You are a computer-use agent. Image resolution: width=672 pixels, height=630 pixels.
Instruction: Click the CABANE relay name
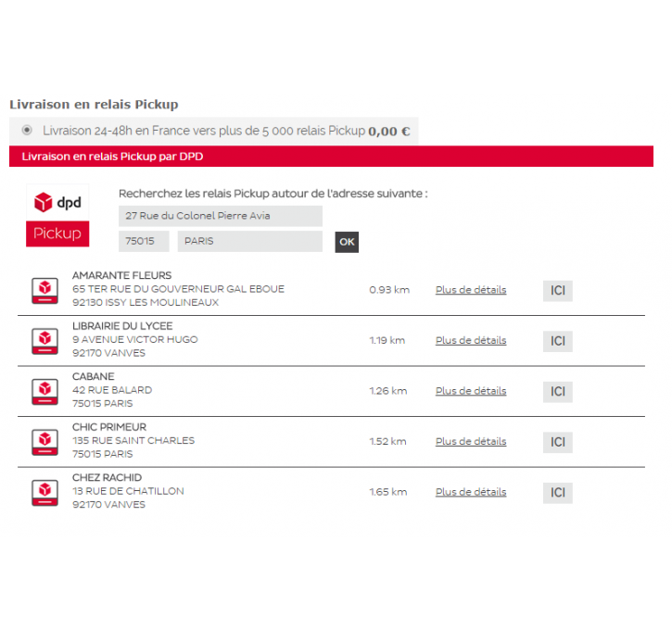[x=93, y=376]
